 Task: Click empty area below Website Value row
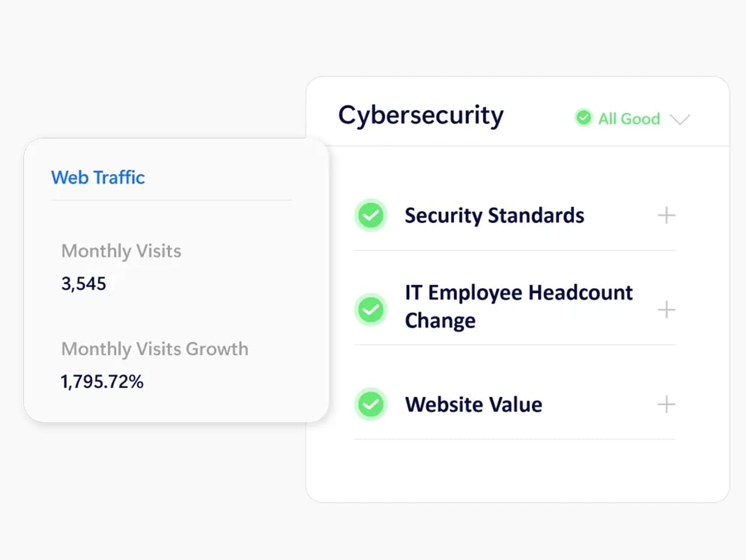click(515, 471)
